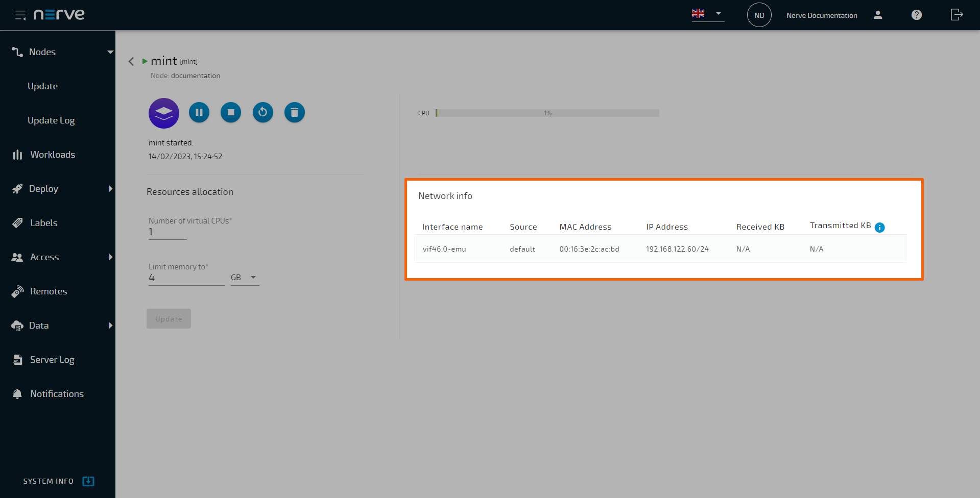Restart the mint virtual machine

(262, 112)
